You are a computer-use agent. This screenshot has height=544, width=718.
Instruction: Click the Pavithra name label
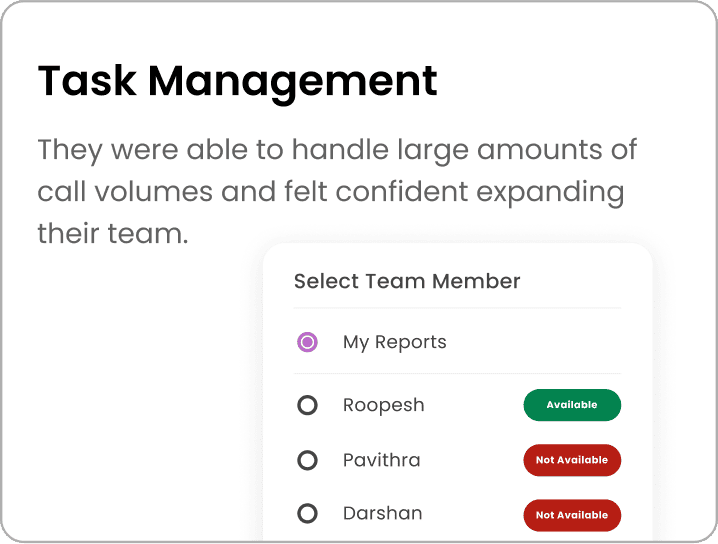[x=381, y=460]
